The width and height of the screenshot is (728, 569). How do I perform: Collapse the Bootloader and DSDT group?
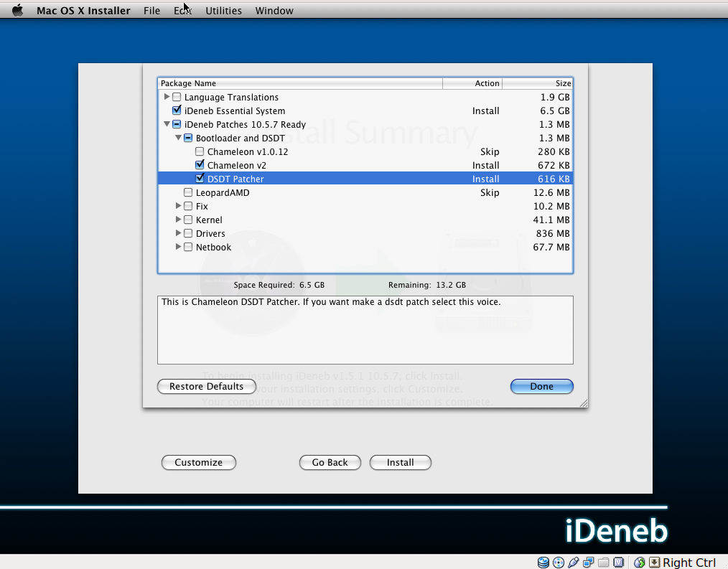(x=178, y=138)
